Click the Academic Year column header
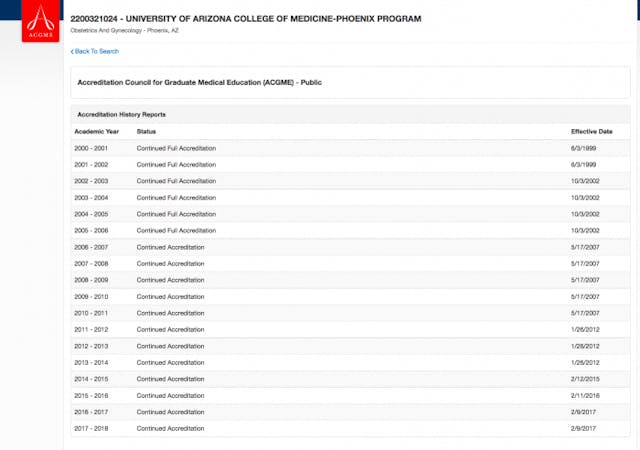 [96, 131]
